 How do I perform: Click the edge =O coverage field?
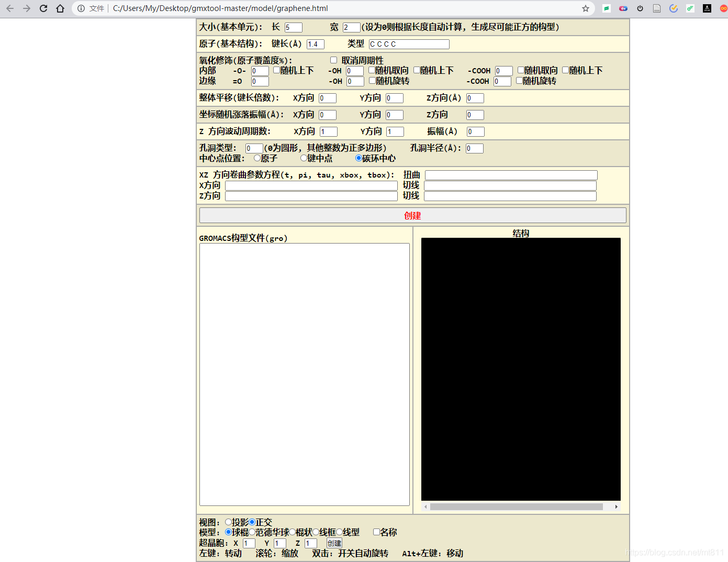pos(260,81)
